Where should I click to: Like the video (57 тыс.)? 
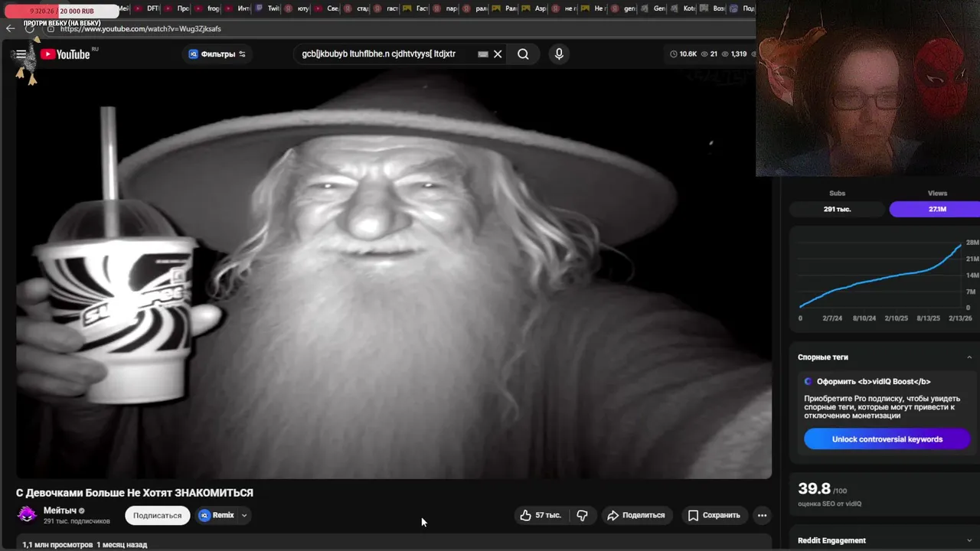(541, 516)
